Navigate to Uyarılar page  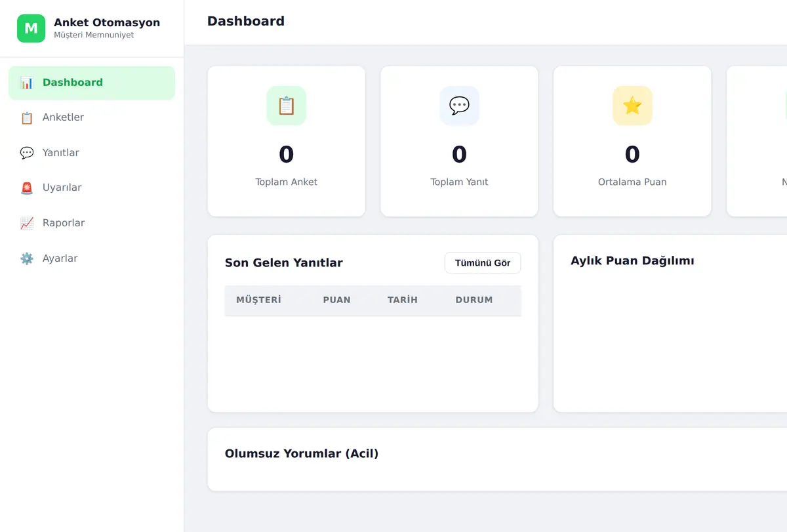click(92, 188)
